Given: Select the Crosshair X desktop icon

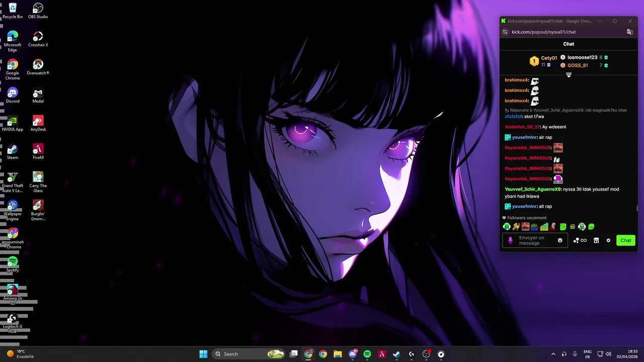Looking at the screenshot, I should [38, 39].
